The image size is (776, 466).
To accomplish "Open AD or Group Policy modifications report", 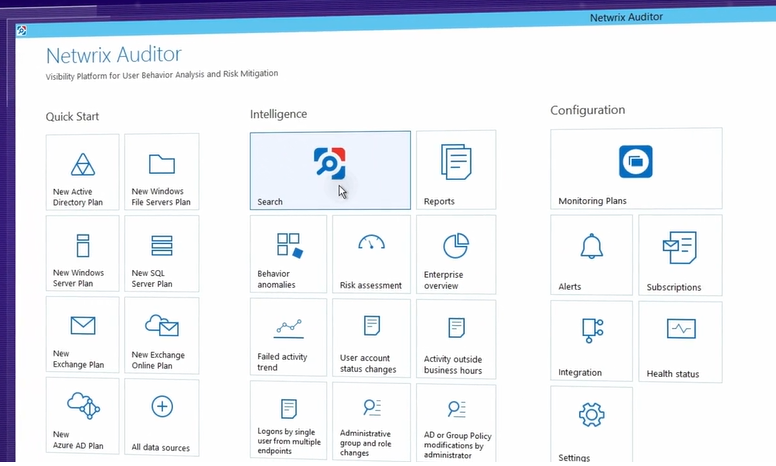I will coord(456,423).
